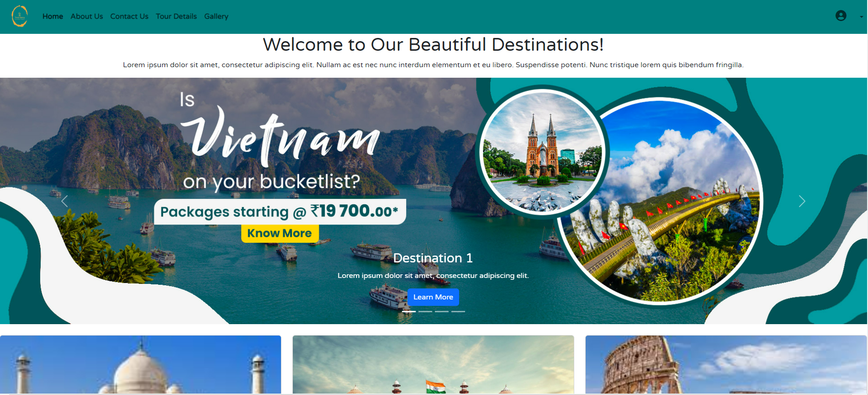Click the yellow Know More button

click(x=280, y=233)
